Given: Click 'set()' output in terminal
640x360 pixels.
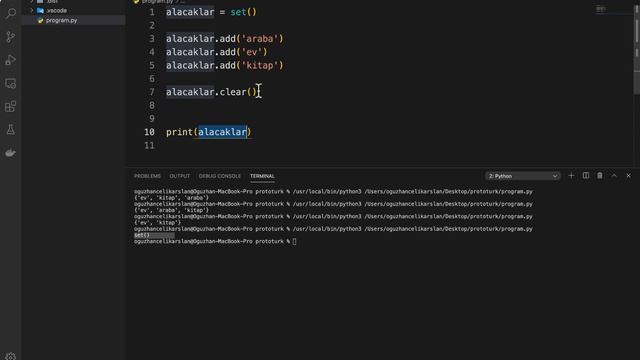Looking at the screenshot, I should [x=142, y=235].
